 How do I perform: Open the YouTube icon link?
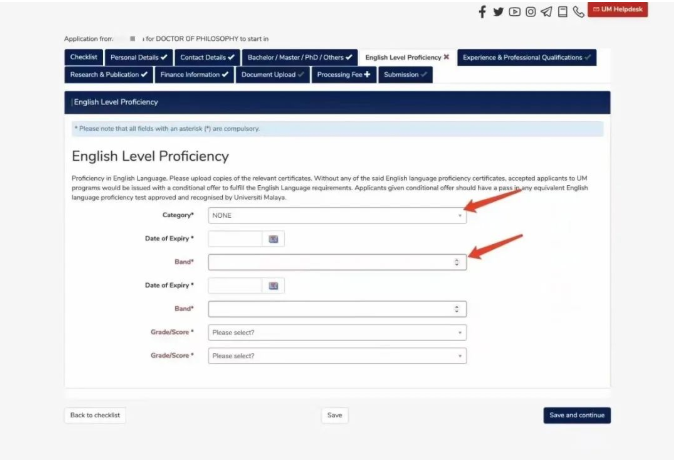pyautogui.click(x=514, y=12)
